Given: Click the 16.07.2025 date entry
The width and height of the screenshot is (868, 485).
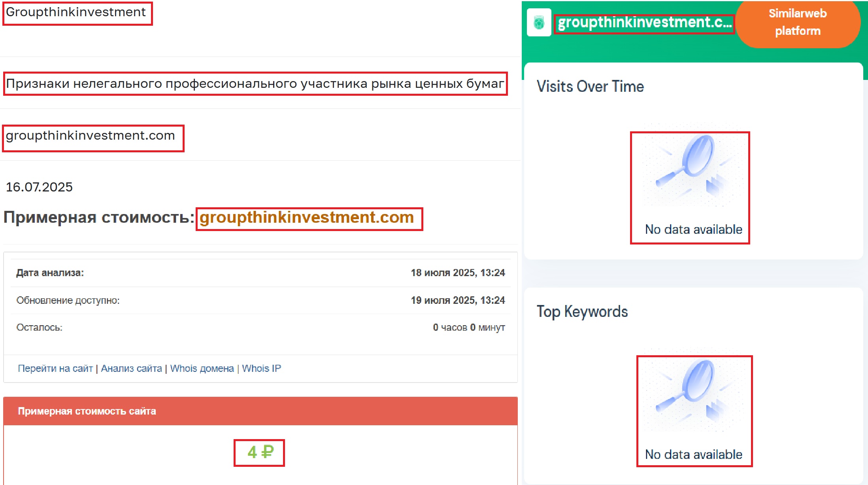Looking at the screenshot, I should pyautogui.click(x=39, y=187).
